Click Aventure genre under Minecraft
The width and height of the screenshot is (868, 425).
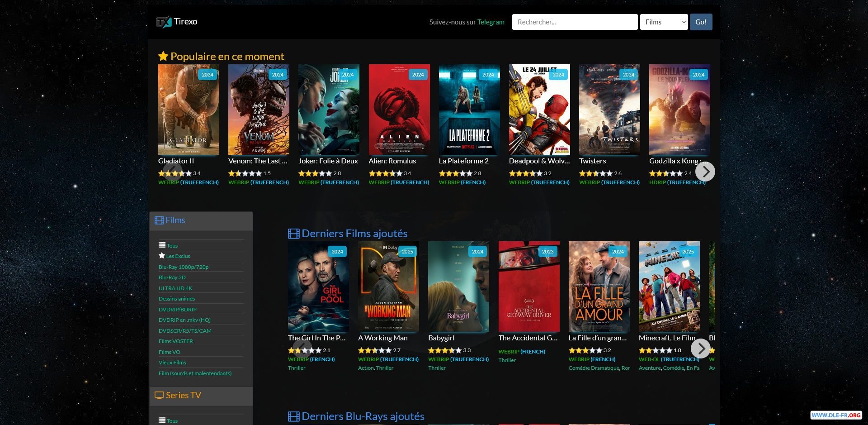pyautogui.click(x=650, y=368)
